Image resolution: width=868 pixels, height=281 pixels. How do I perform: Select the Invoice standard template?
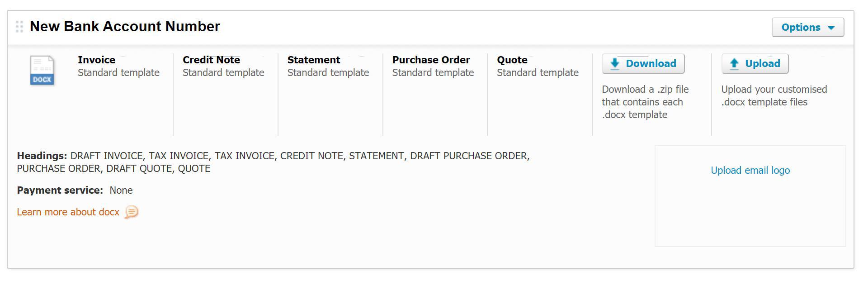pyautogui.click(x=118, y=66)
